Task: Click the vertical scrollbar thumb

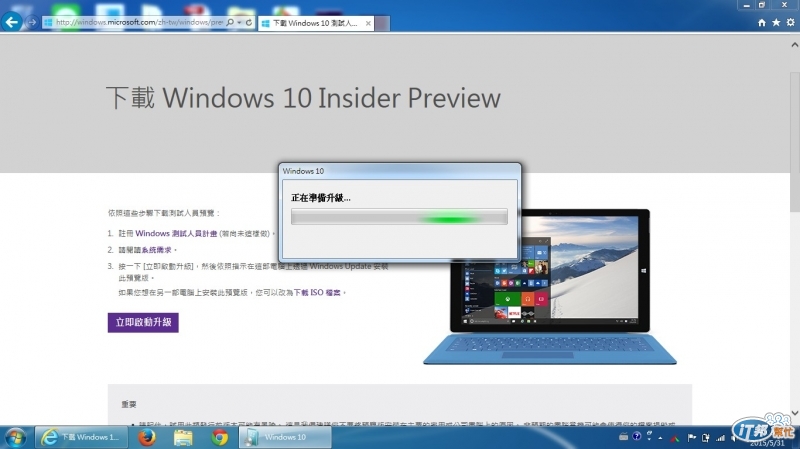Action: (794, 141)
